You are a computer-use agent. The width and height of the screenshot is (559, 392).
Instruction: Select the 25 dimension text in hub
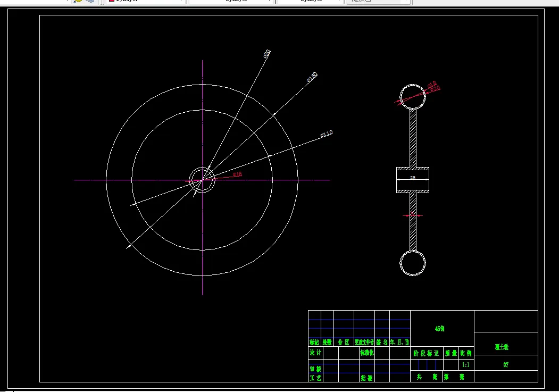pyautogui.click(x=413, y=178)
